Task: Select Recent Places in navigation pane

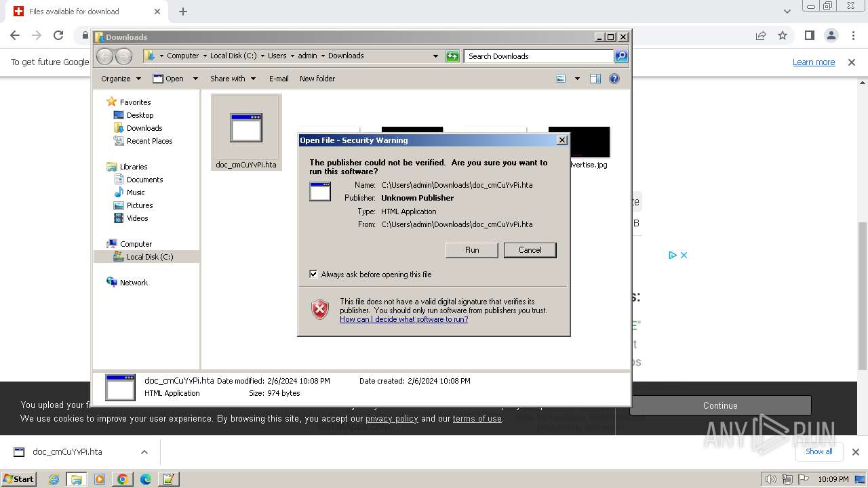Action: (x=149, y=141)
